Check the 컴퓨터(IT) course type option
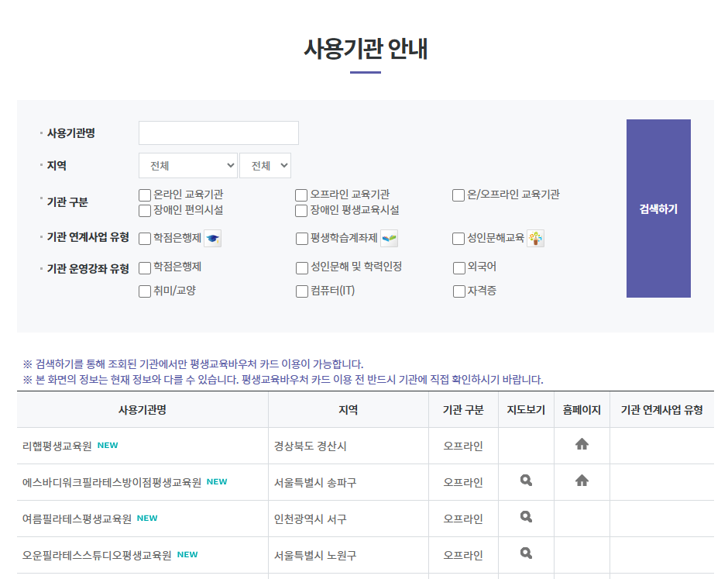The image size is (728, 579). tap(300, 291)
